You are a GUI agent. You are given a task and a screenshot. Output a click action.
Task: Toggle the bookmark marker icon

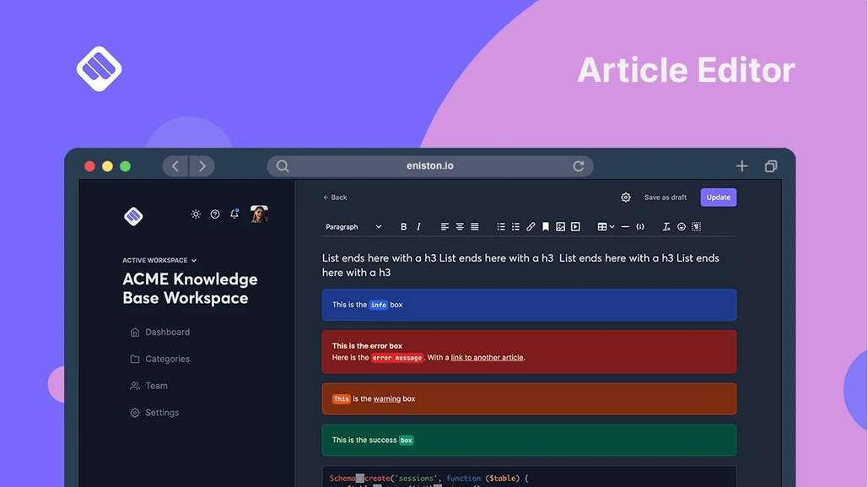(545, 226)
